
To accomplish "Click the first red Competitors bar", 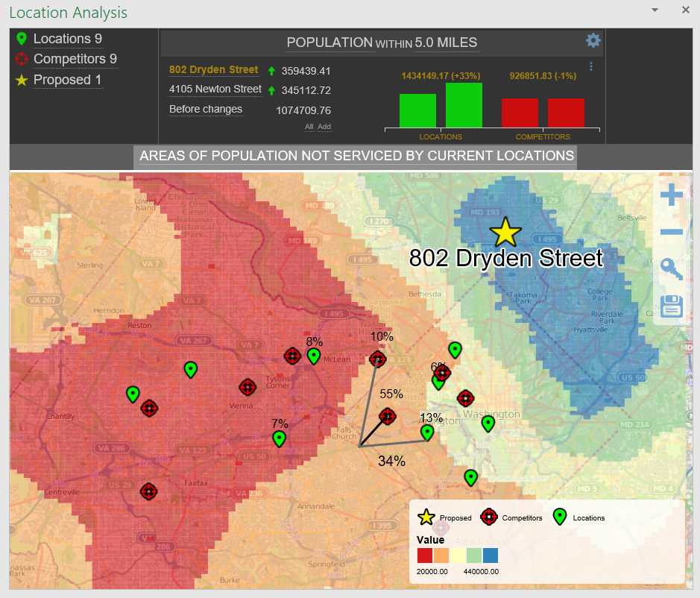I will click(520, 113).
